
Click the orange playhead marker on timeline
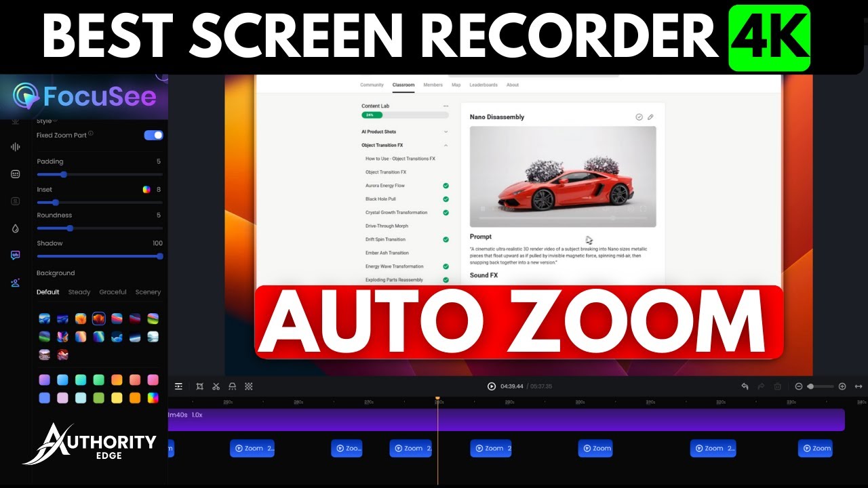point(437,399)
